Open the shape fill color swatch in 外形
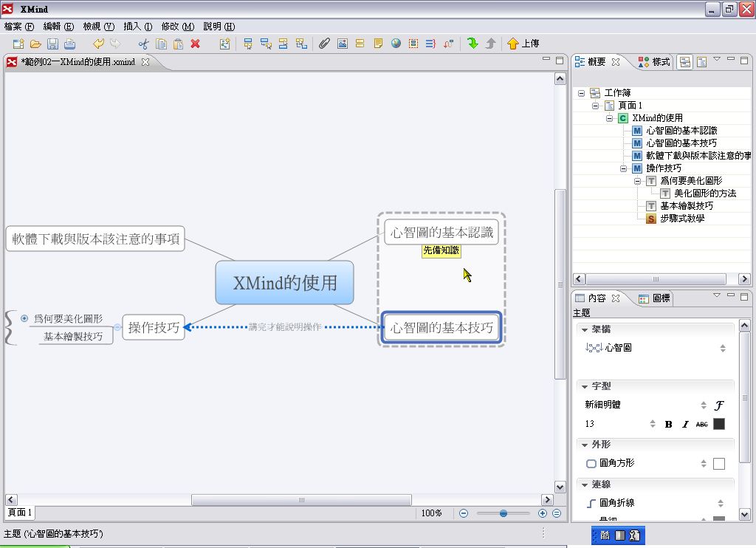Viewport: 756px width, 548px height. point(719,464)
